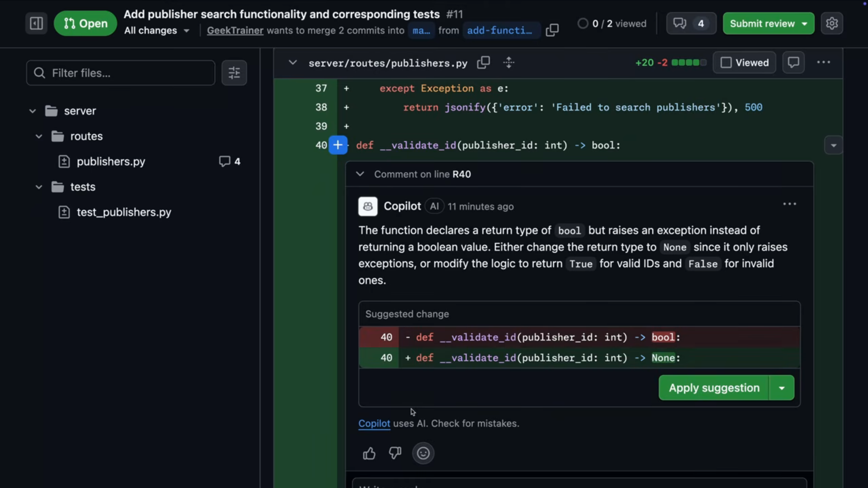Click the server folder icon
This screenshot has height=488, width=868.
coord(52,111)
